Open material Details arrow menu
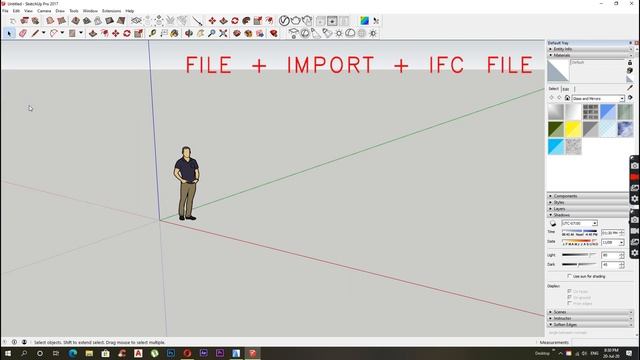The image size is (640, 360). 630,98
